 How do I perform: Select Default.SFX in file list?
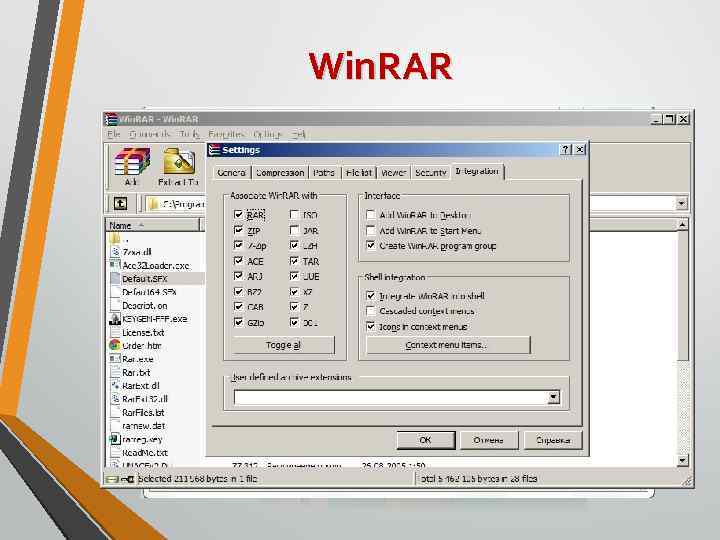click(145, 279)
